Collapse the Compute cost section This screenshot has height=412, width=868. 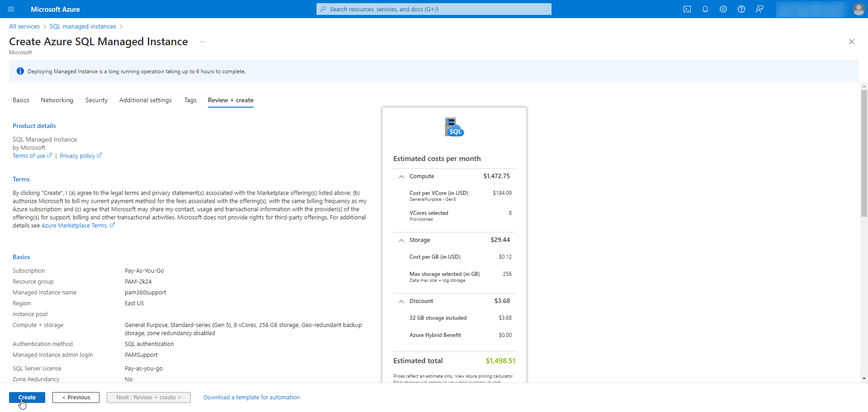401,177
